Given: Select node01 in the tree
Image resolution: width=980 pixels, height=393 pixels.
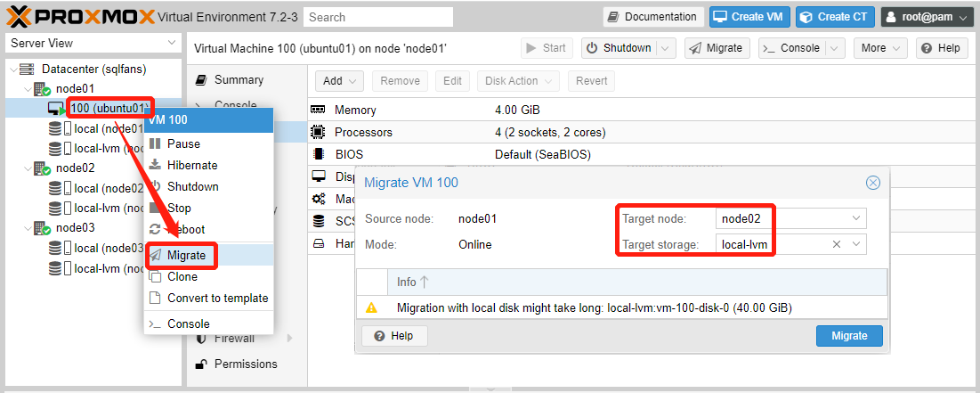Looking at the screenshot, I should tap(75, 89).
